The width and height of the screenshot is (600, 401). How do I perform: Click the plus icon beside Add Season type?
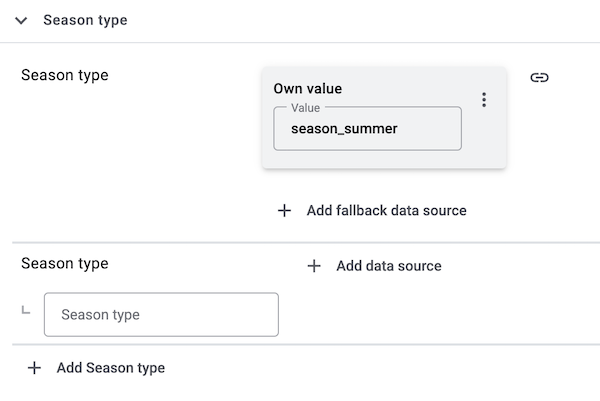click(34, 368)
